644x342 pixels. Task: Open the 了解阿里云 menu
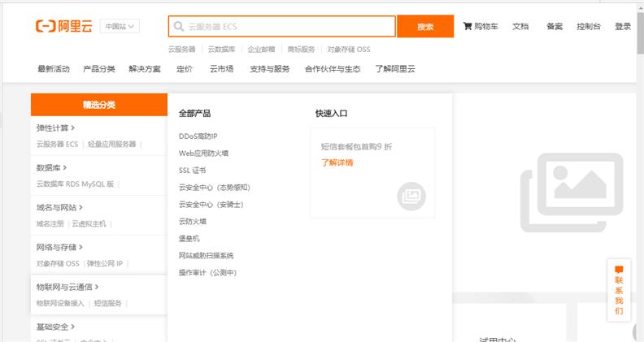395,69
